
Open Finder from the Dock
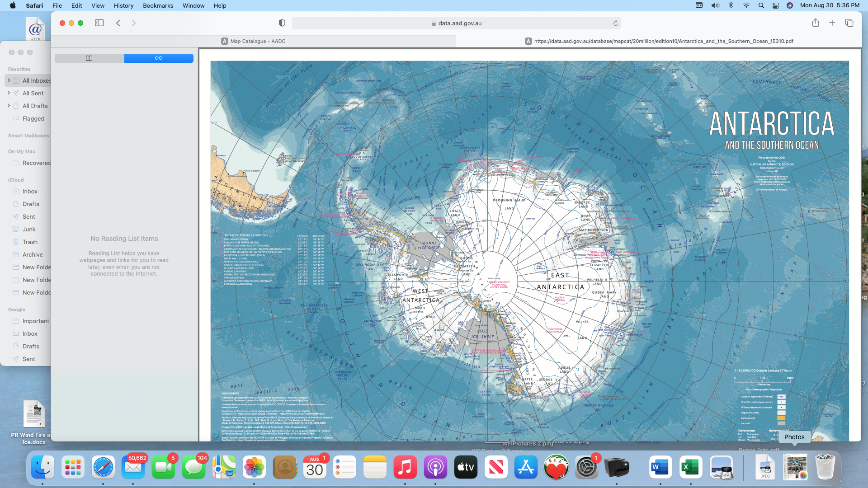point(42,467)
